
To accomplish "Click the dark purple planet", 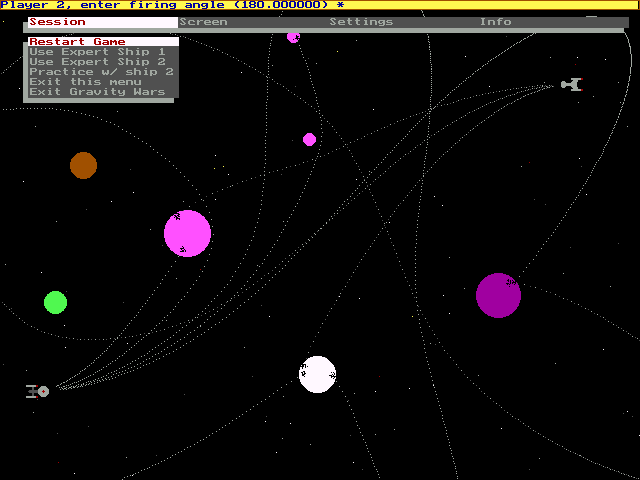I will click(498, 296).
